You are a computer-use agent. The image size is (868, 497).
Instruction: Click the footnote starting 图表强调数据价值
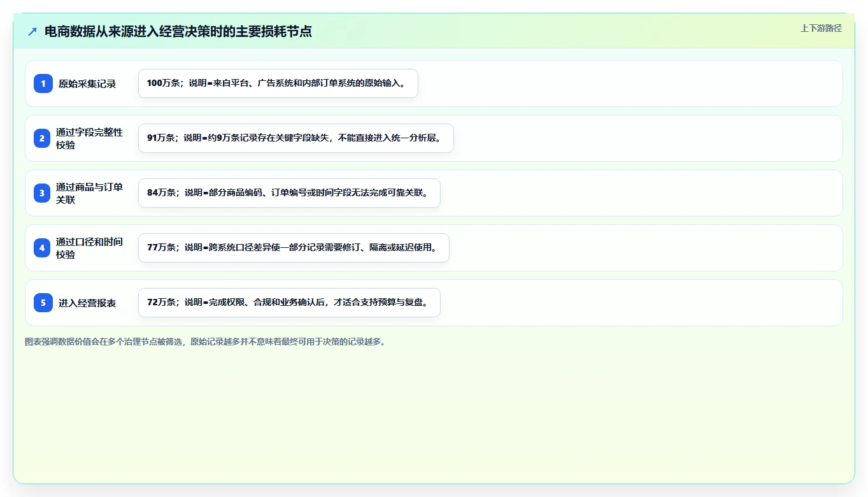[205, 342]
